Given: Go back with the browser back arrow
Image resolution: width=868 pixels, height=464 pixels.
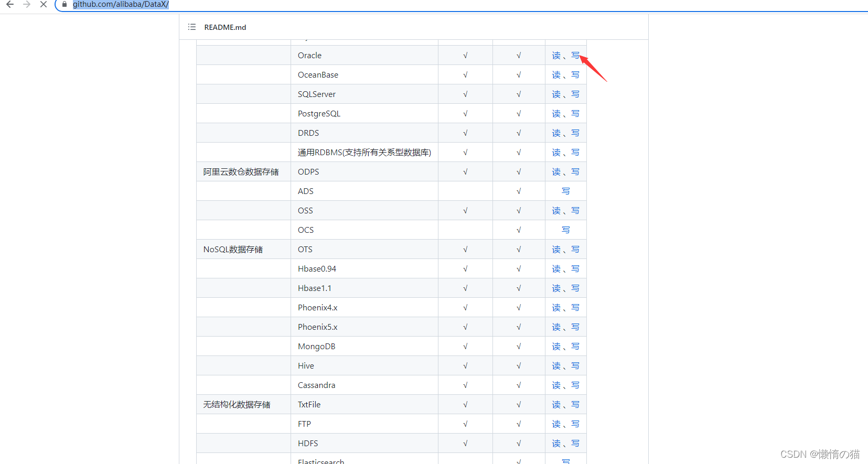Looking at the screenshot, I should pos(10,4).
